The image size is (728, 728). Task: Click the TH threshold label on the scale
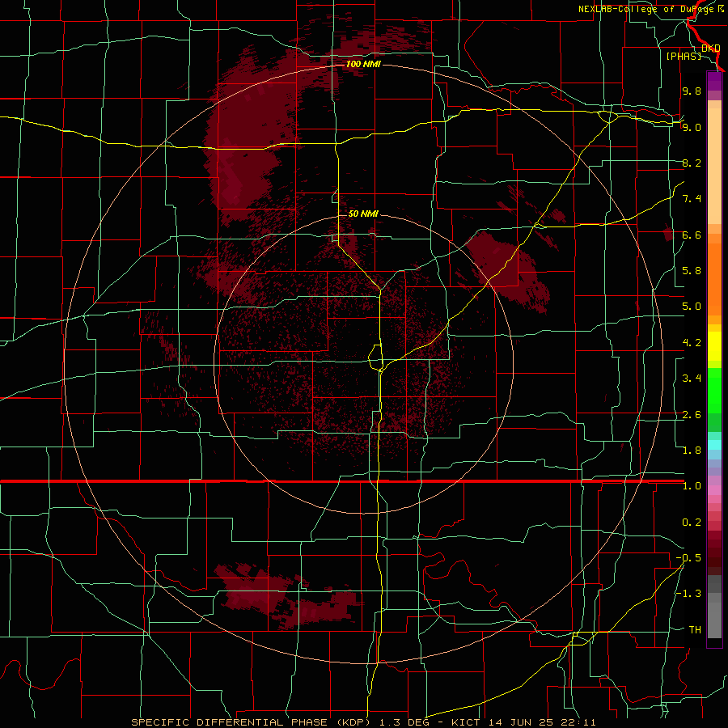695,630
